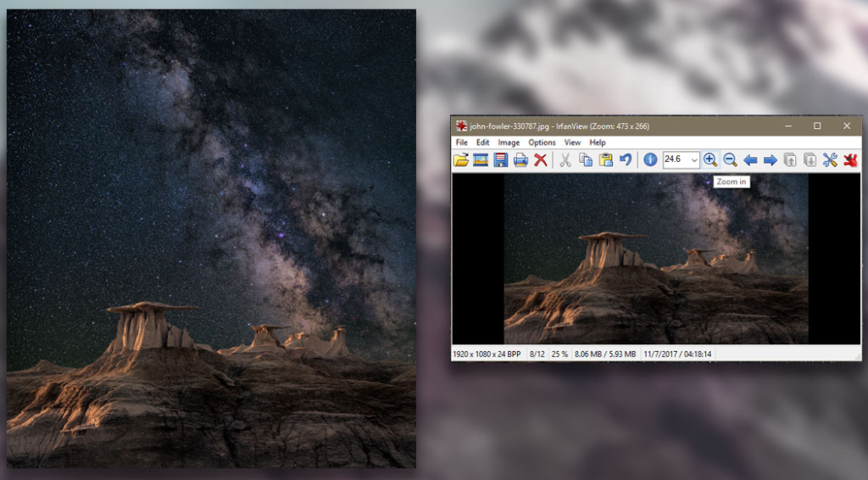Expand the zoom percentage dropdown
This screenshot has width=868, height=480.
tap(693, 159)
